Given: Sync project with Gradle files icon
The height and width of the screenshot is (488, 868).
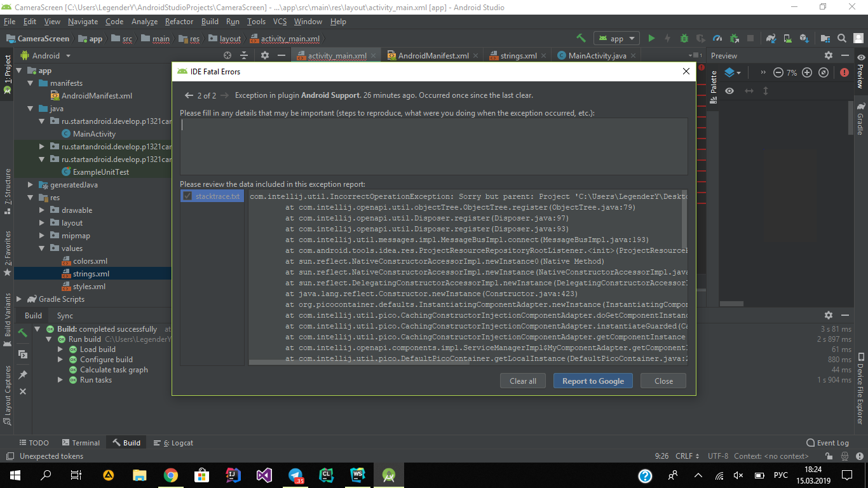Looking at the screenshot, I should pyautogui.click(x=771, y=38).
